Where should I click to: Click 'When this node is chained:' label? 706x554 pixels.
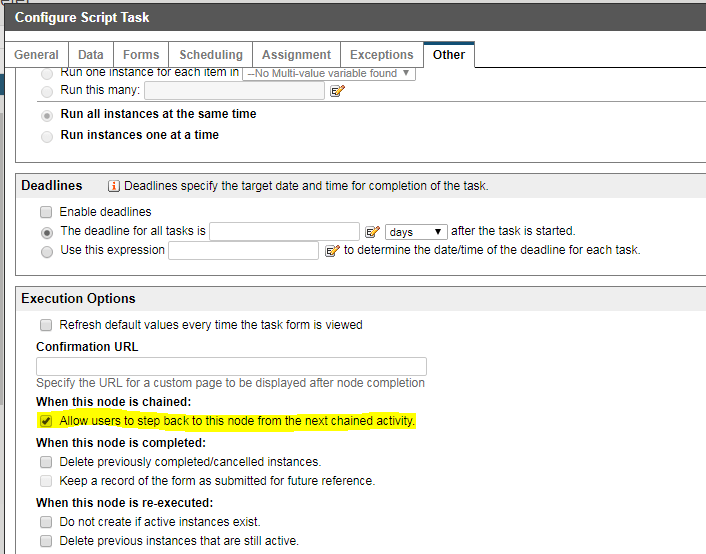coord(113,401)
